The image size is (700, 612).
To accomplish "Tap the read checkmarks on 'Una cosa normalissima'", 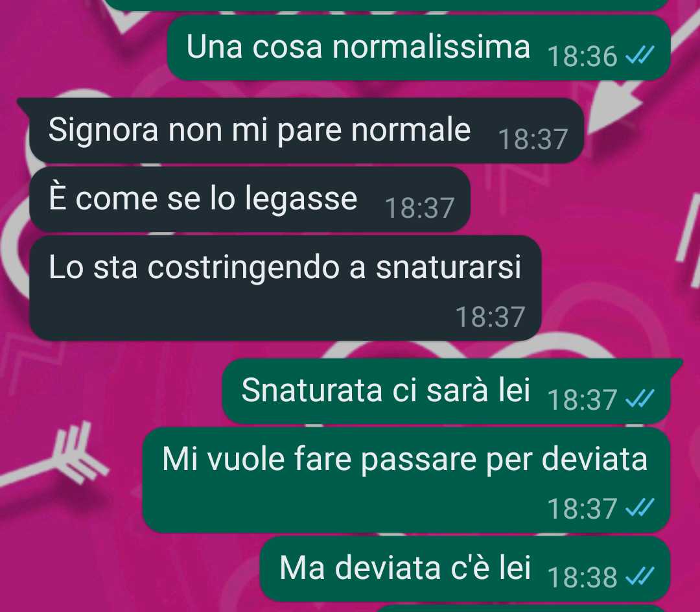I will pyautogui.click(x=640, y=55).
